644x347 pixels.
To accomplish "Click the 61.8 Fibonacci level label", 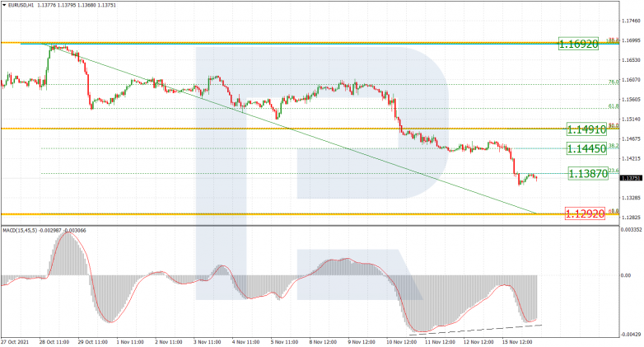I will pos(614,106).
